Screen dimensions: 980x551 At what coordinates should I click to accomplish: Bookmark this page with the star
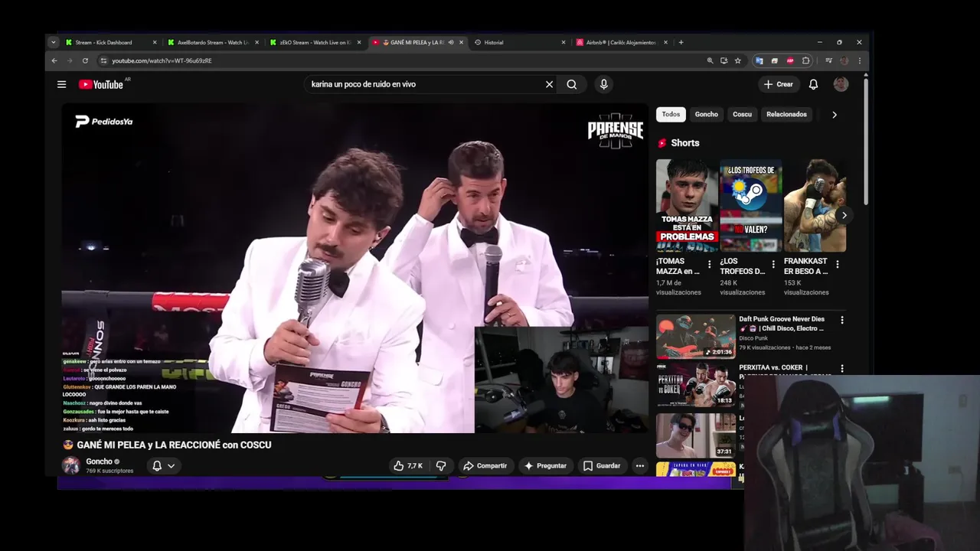[738, 60]
